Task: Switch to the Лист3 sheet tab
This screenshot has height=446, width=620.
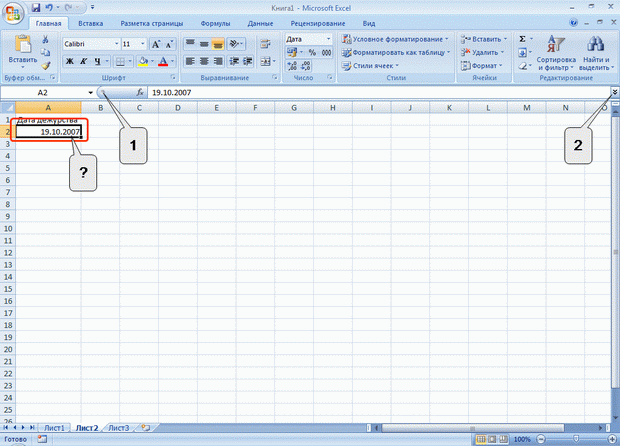Action: [119, 427]
